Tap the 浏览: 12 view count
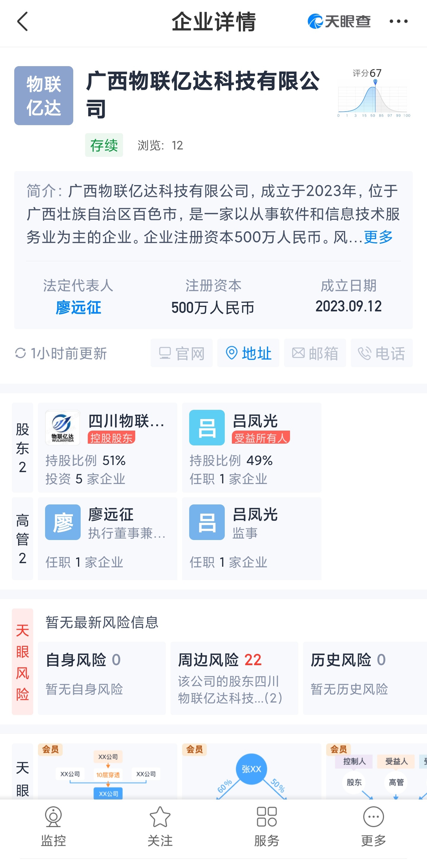Screen dimensions: 427x868 [x=160, y=145]
